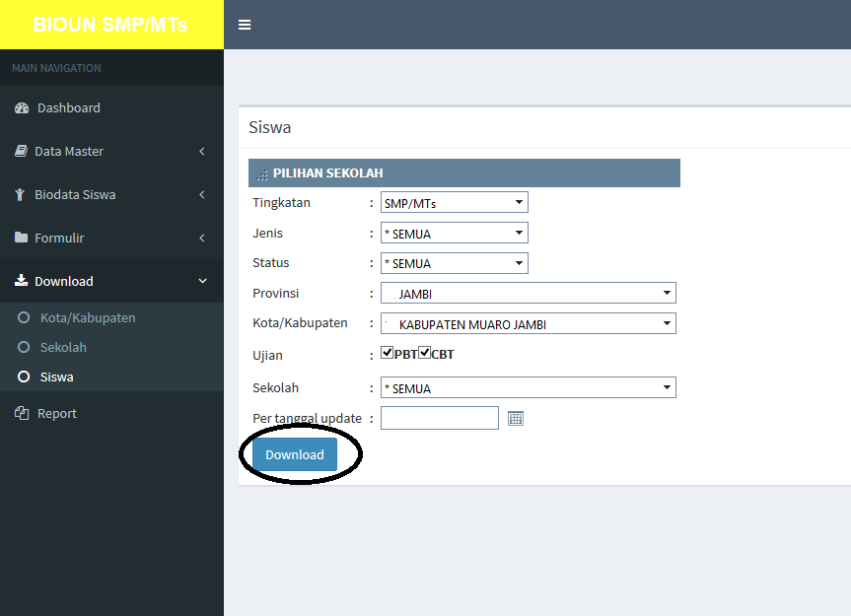This screenshot has width=851, height=616.
Task: Open the Data Master menu
Action: tap(111, 151)
